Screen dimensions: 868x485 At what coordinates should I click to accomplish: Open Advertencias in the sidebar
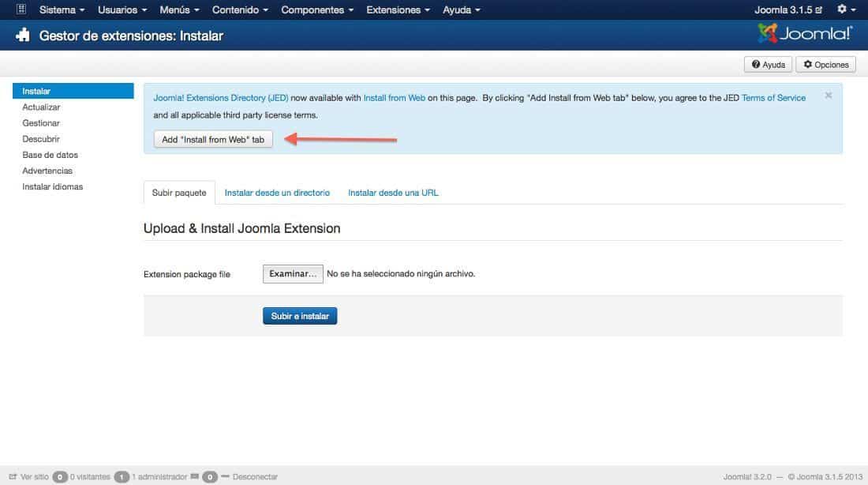[x=47, y=171]
